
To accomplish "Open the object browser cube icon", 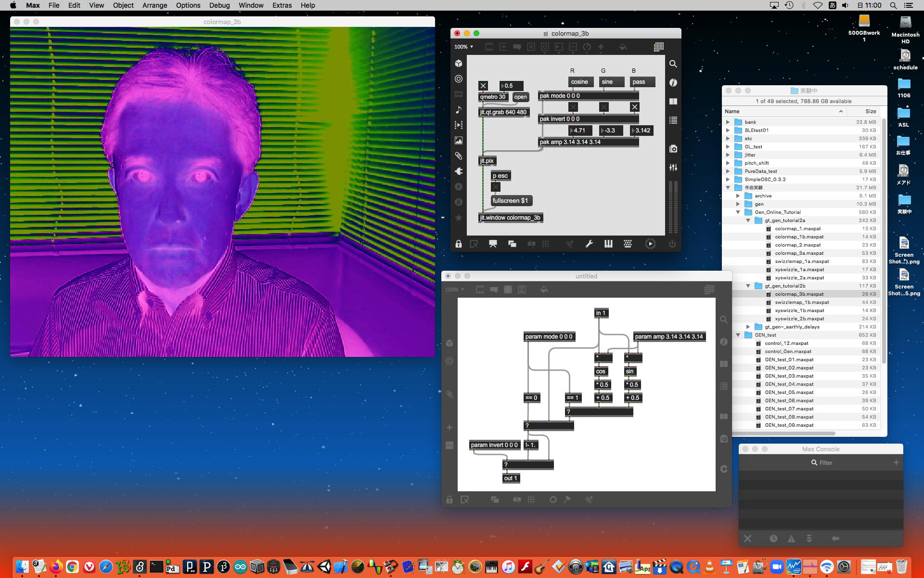I will 459,64.
